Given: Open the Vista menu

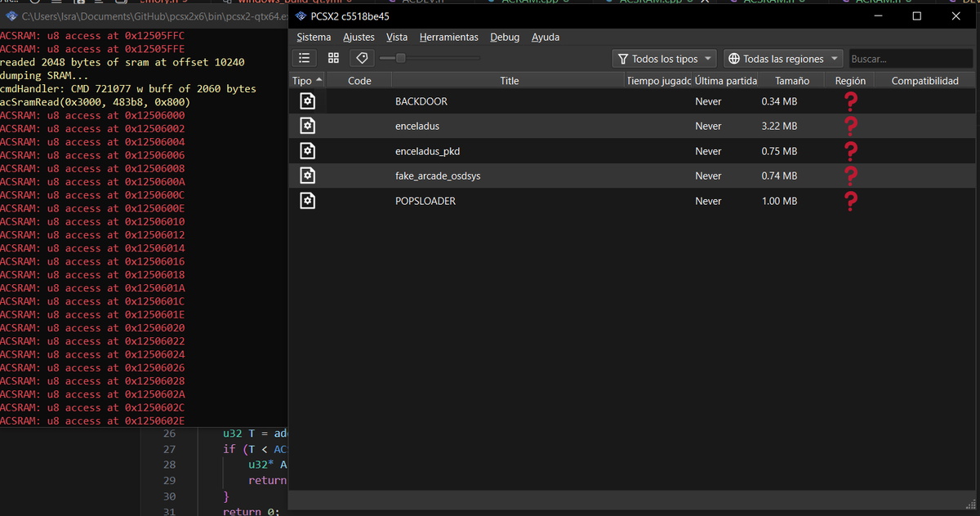Looking at the screenshot, I should pos(397,38).
